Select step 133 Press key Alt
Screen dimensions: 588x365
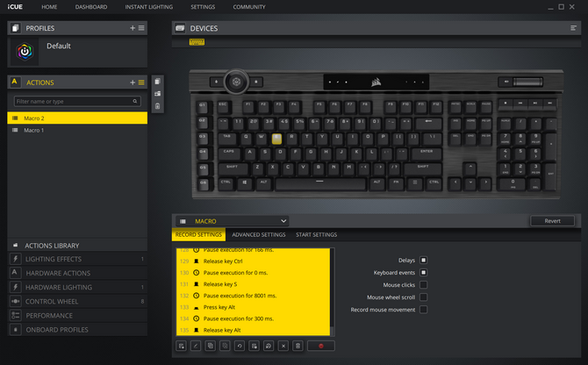pyautogui.click(x=253, y=307)
